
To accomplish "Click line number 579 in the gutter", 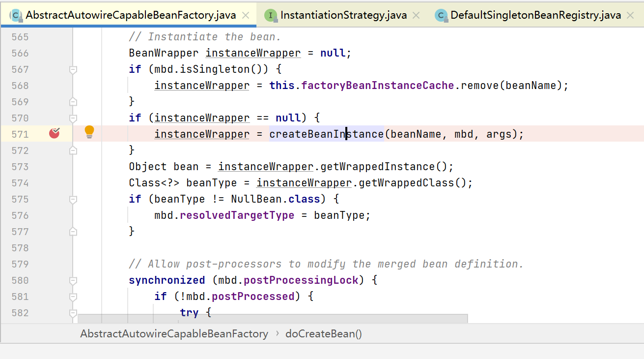I will (x=20, y=264).
